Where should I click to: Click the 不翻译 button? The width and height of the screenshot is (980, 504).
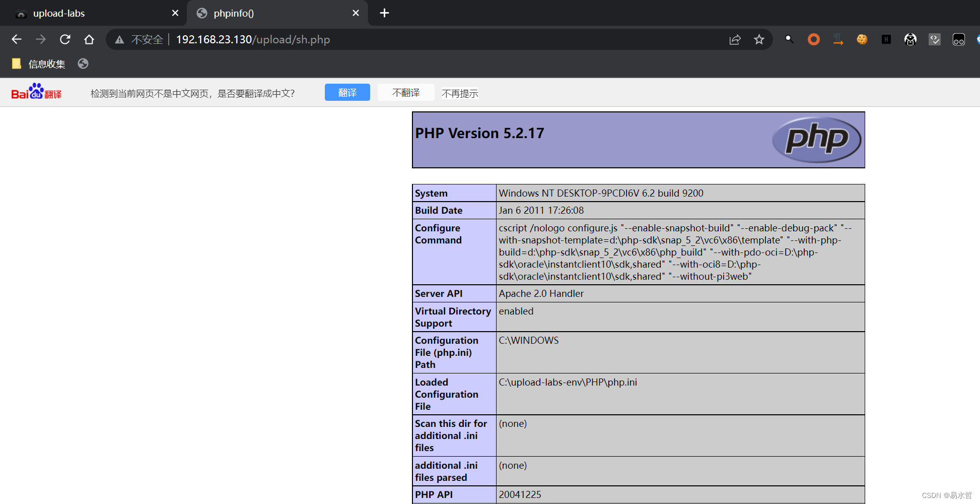point(406,92)
